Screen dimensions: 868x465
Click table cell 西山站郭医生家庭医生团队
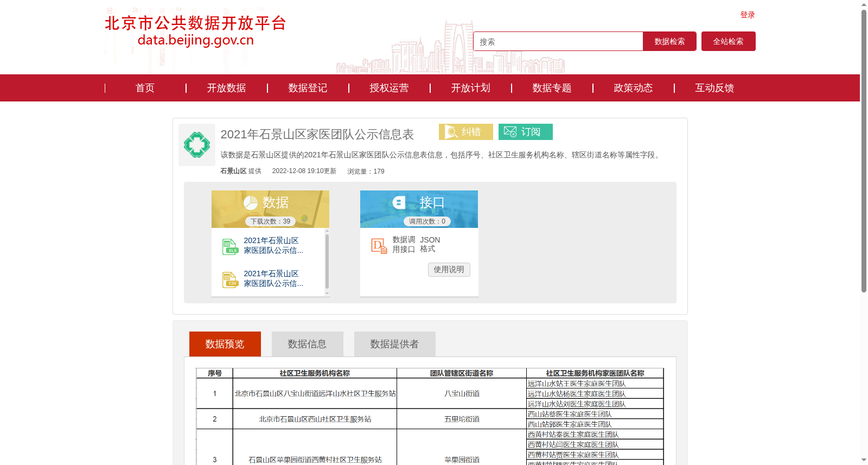595,424
